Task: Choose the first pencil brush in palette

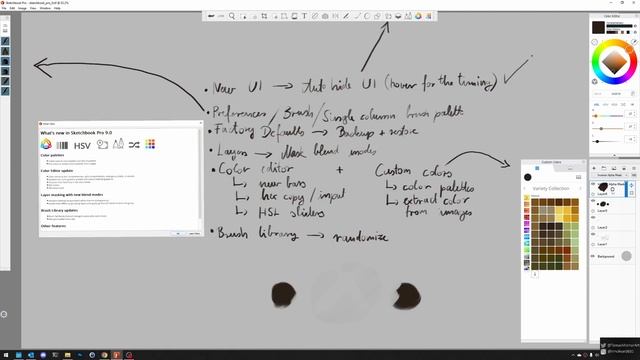Action: pos(5,41)
